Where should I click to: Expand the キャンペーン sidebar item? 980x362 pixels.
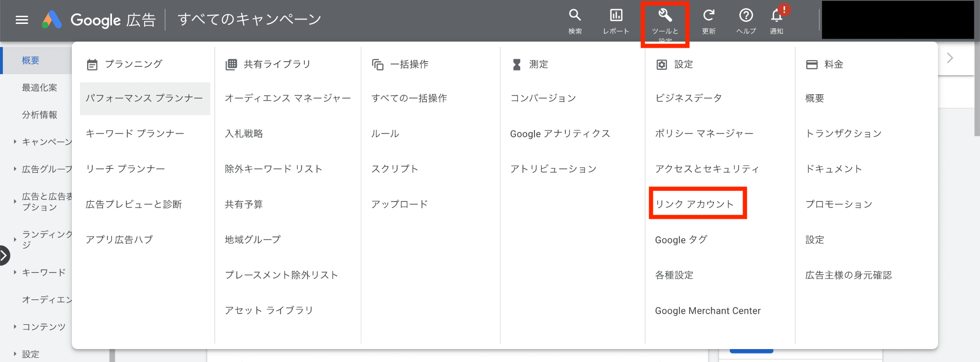[15, 142]
